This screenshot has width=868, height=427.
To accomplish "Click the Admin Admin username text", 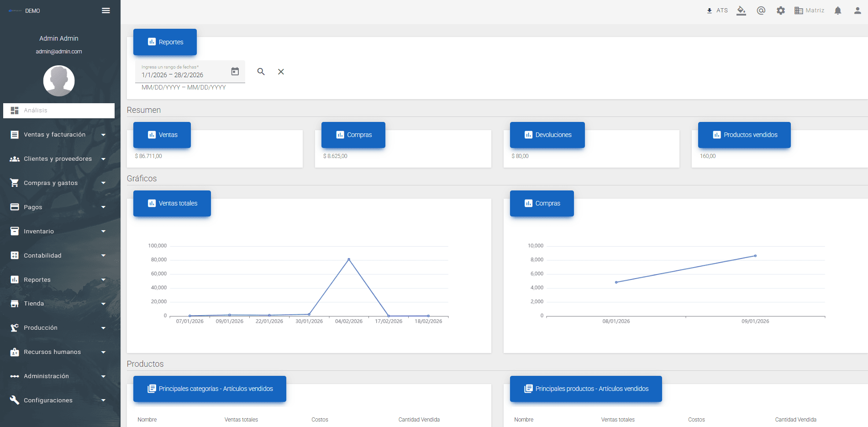I will point(59,38).
